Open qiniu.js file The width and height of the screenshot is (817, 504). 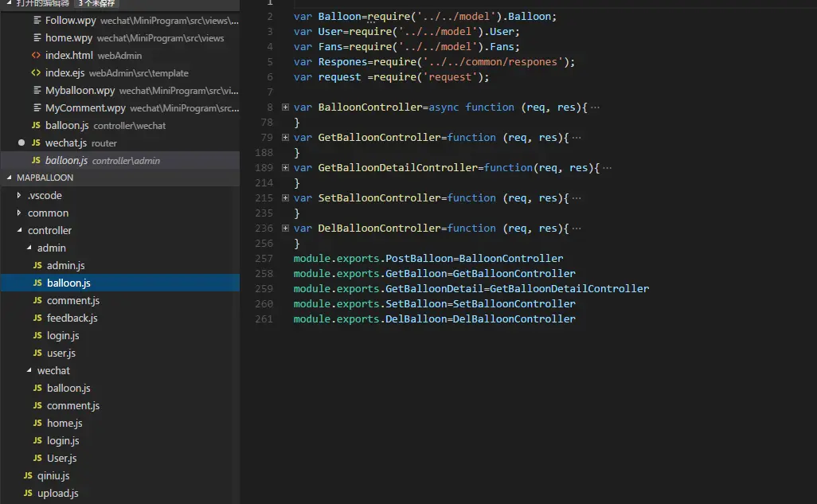(x=119, y=476)
